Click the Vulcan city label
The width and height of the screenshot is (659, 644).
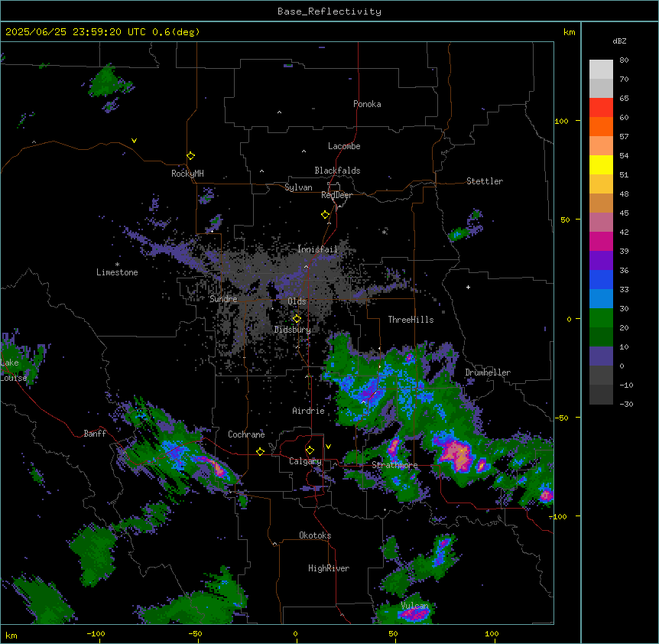414,606
